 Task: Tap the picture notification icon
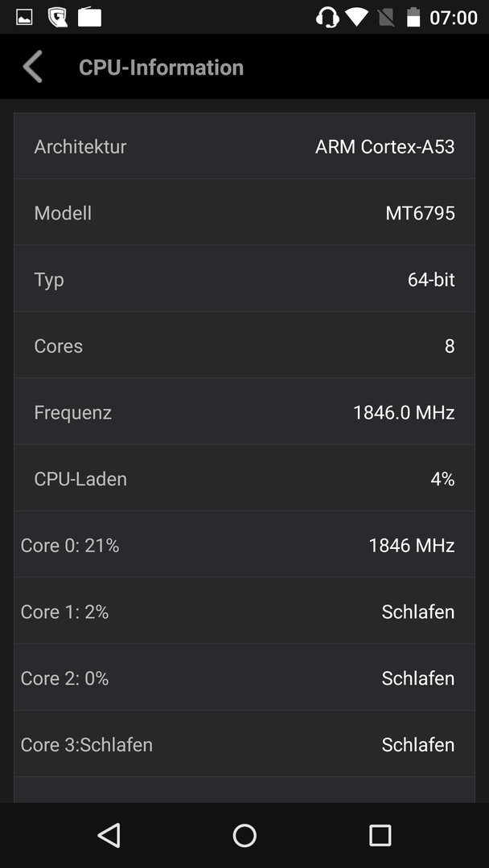24,18
